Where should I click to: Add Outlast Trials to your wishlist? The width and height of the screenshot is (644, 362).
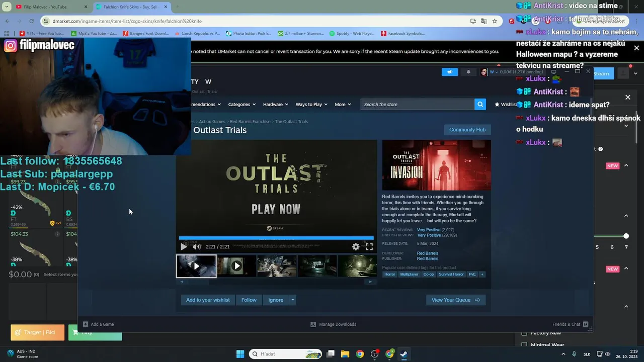click(x=207, y=300)
